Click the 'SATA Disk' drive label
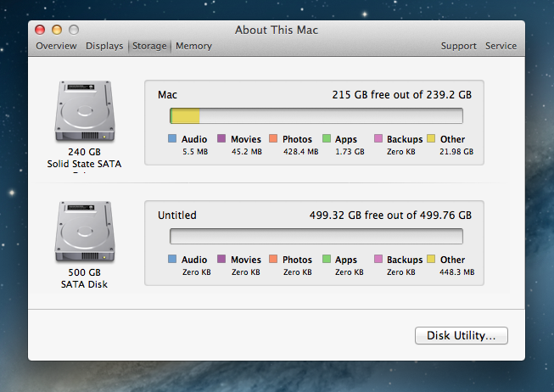The image size is (554, 392). pos(84,284)
